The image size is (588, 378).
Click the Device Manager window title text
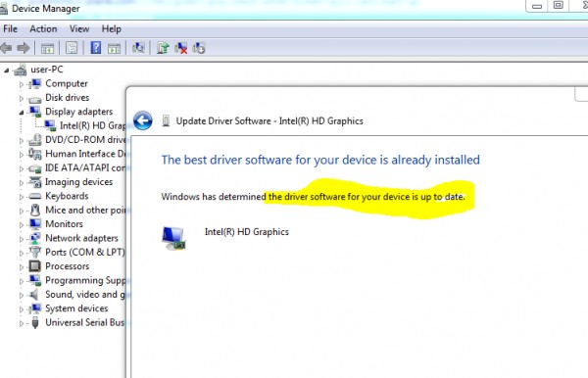tap(46, 8)
